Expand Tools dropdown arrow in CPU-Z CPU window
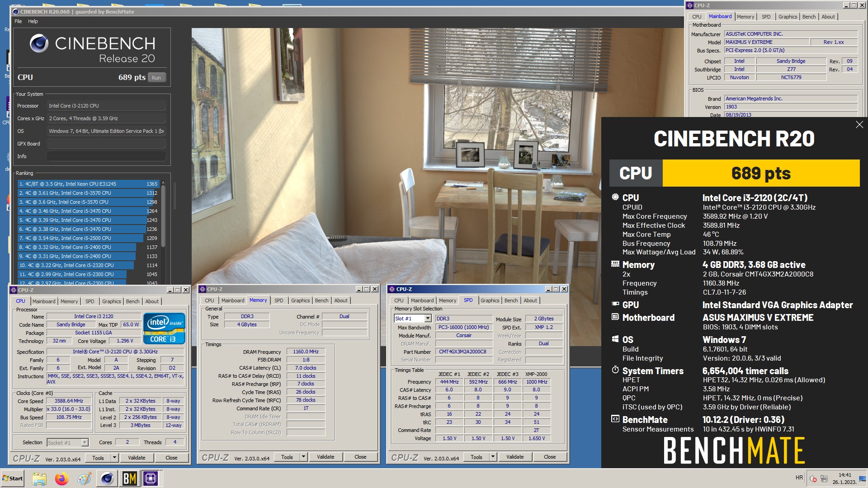This screenshot has height=488, width=868. point(114,458)
